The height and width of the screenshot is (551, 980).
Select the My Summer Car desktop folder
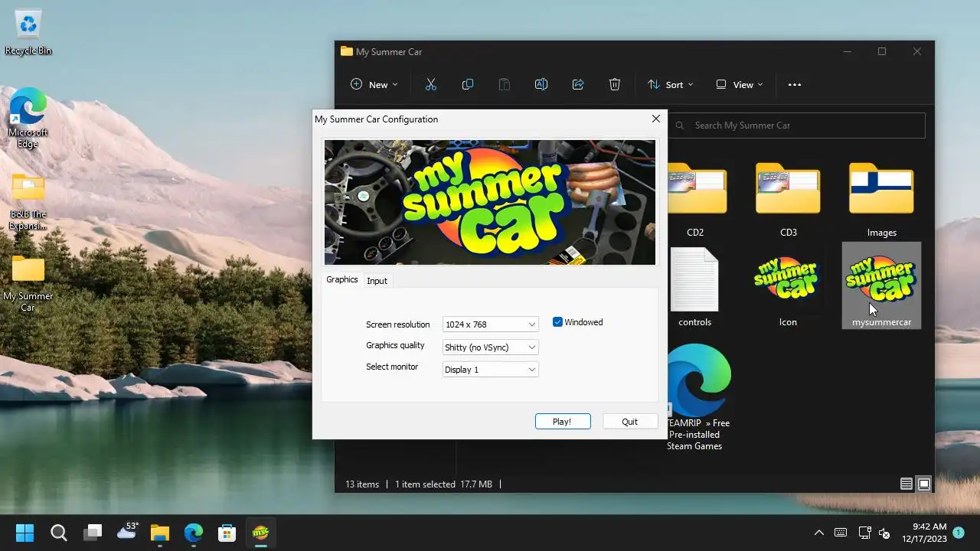click(x=28, y=283)
